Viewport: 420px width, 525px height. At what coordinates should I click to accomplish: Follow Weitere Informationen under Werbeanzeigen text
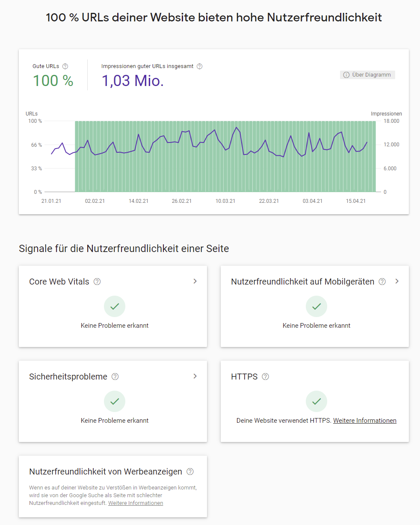tap(135, 503)
